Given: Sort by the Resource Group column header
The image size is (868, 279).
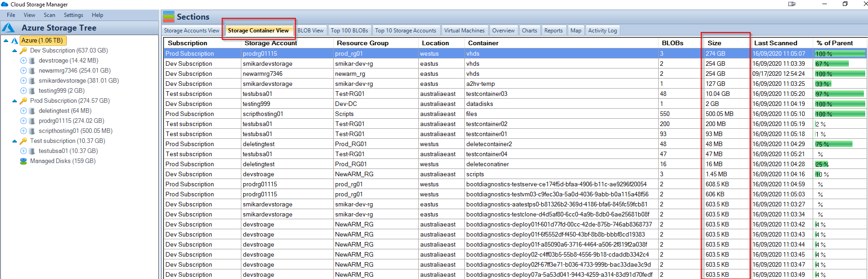Looking at the screenshot, I should tap(376, 43).
